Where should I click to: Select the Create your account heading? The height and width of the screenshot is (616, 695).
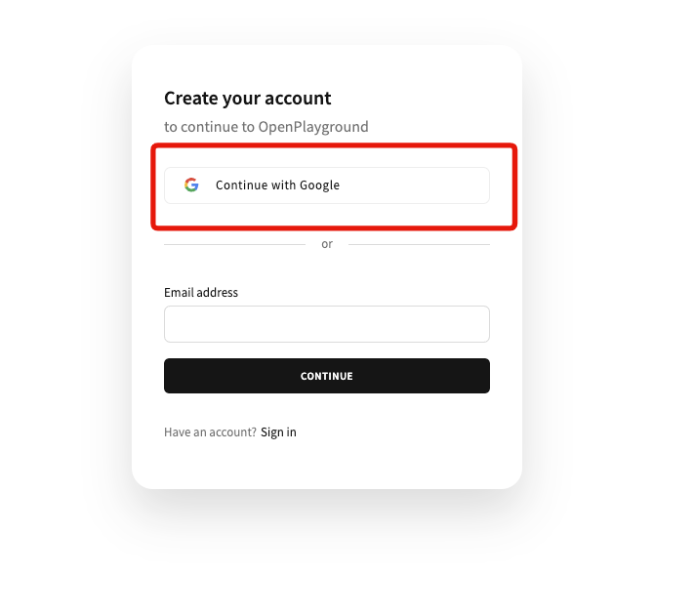point(247,99)
